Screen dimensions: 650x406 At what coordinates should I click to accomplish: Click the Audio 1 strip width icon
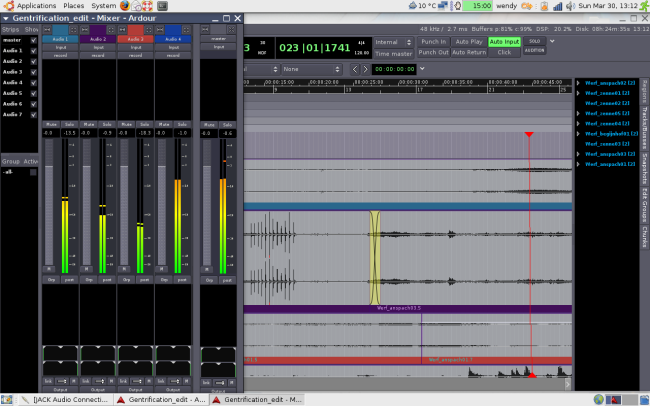46,29
